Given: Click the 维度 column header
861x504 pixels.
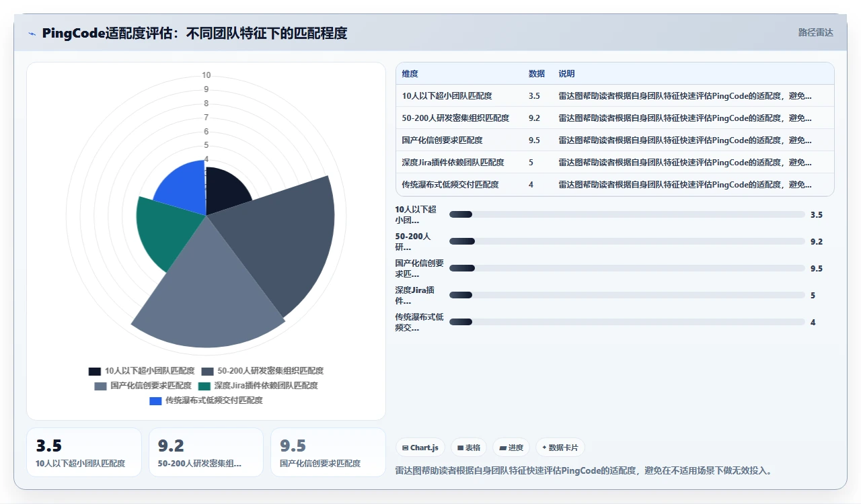Looking at the screenshot, I should point(410,74).
